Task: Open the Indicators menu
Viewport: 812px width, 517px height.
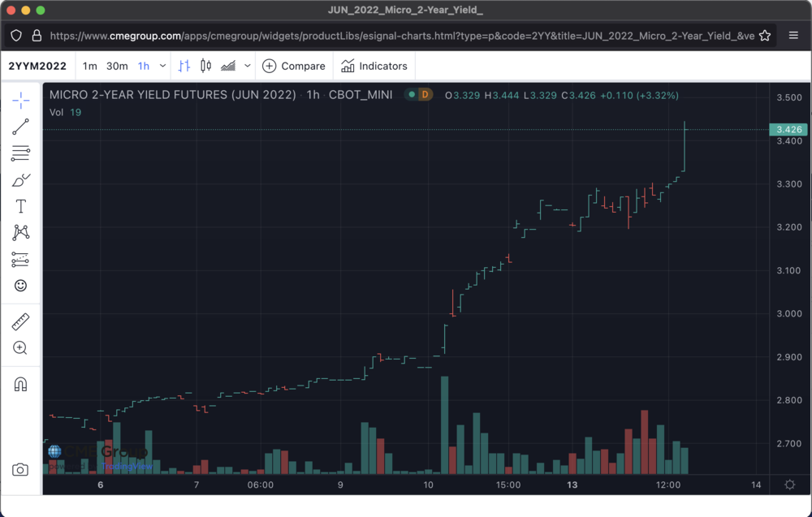Action: [x=374, y=66]
